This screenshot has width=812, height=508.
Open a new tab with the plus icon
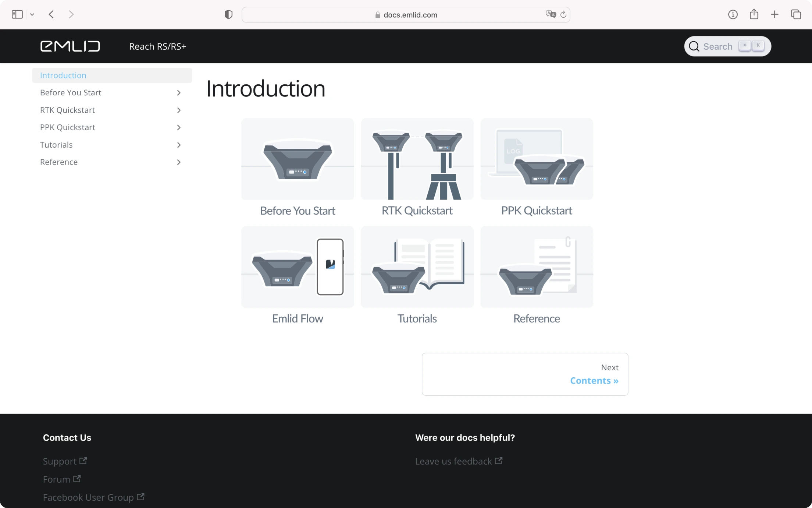pyautogui.click(x=774, y=14)
